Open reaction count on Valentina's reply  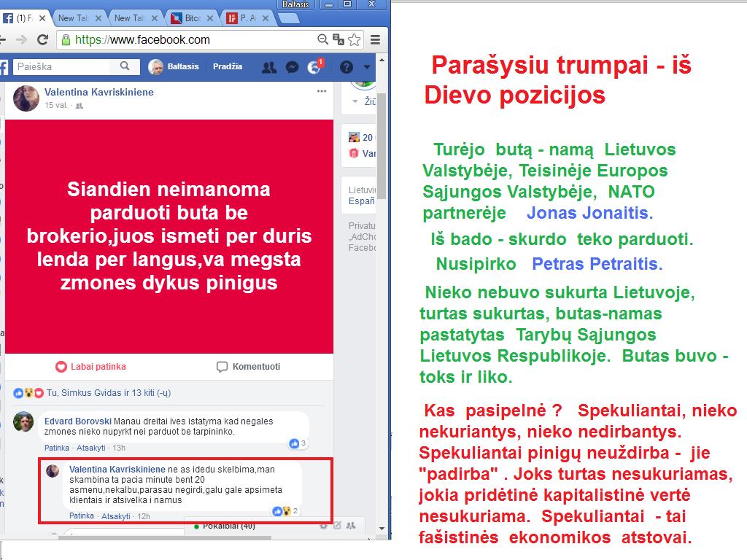(x=286, y=511)
